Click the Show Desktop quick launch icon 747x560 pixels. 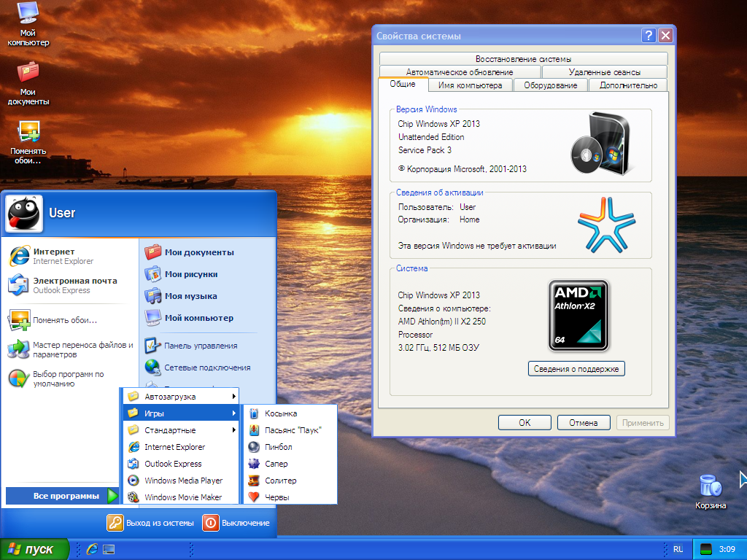109,549
